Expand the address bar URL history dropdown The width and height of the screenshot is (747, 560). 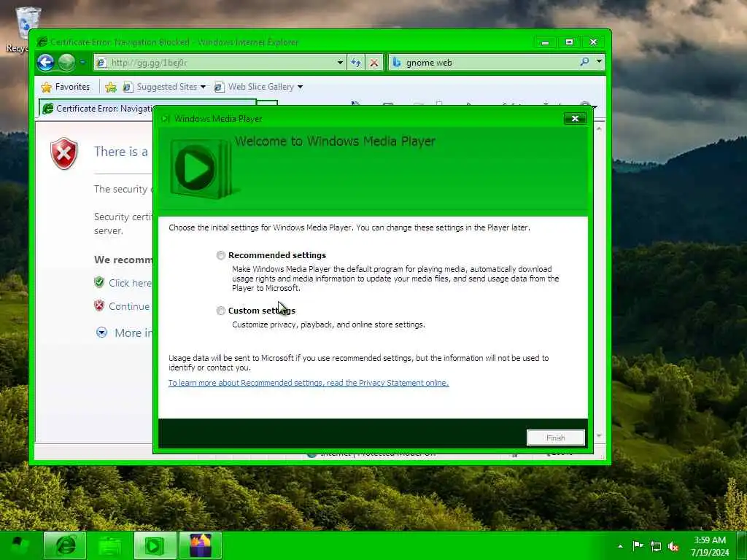click(340, 63)
